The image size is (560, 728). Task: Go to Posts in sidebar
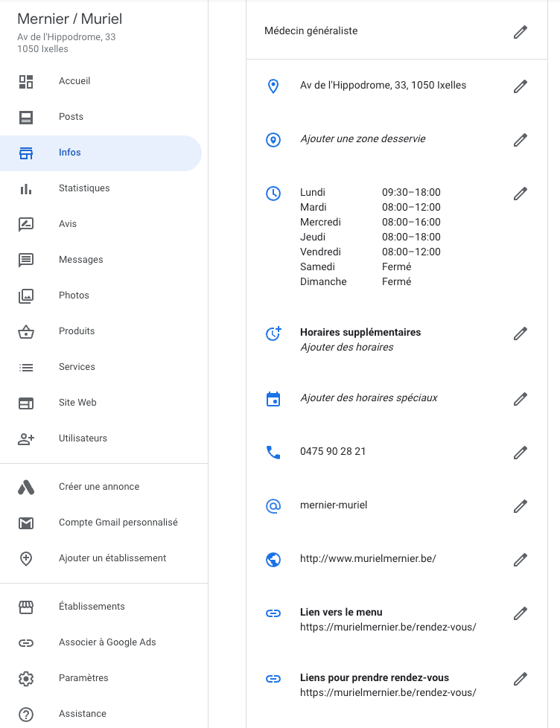click(71, 117)
